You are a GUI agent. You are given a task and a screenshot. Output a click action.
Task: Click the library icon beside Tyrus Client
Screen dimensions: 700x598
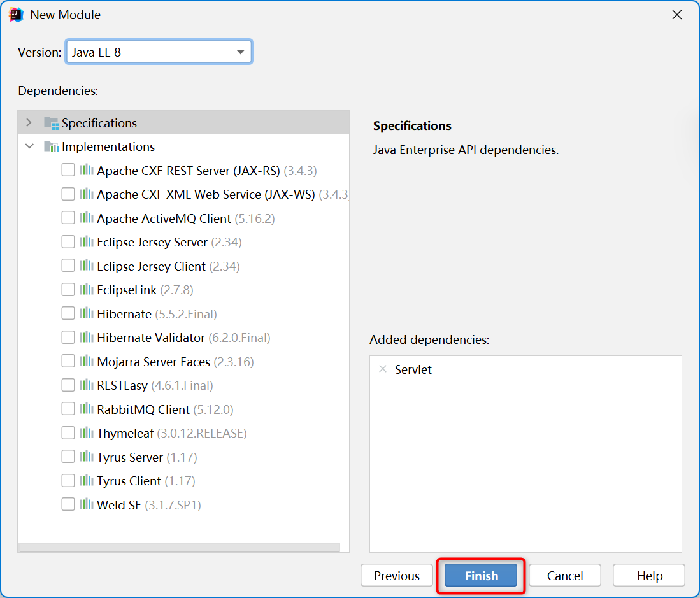pos(87,480)
